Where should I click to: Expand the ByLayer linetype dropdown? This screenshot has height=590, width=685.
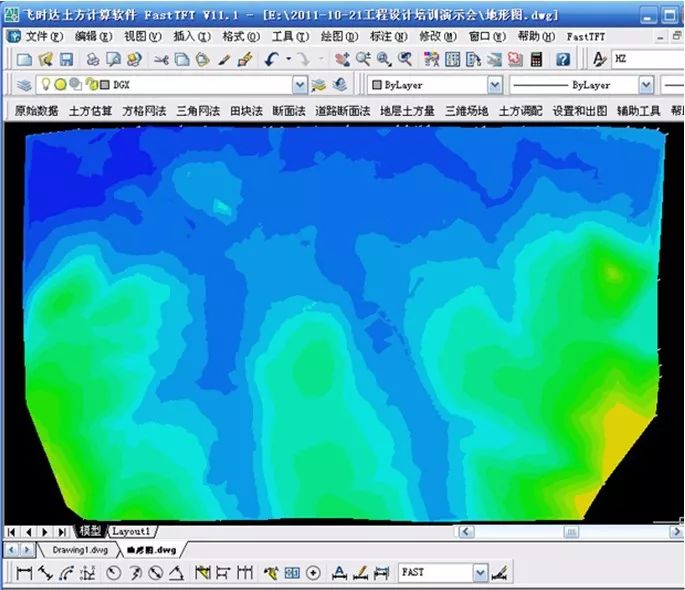pos(646,85)
